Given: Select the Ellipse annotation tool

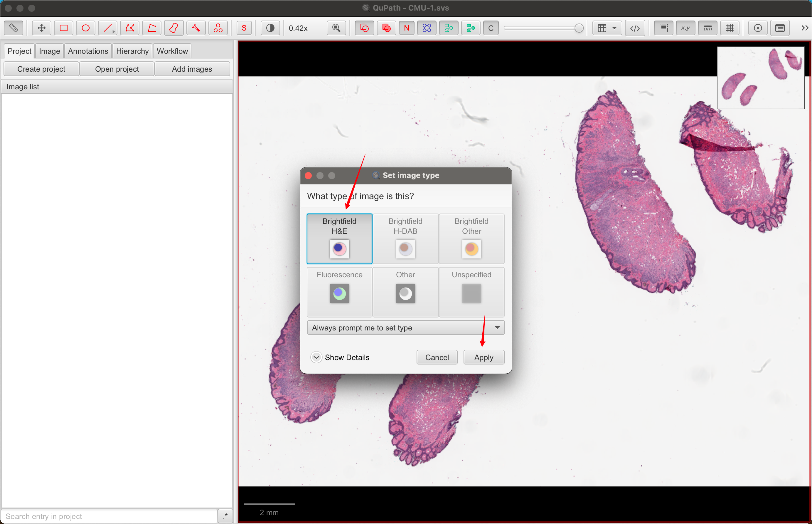Looking at the screenshot, I should (x=85, y=27).
